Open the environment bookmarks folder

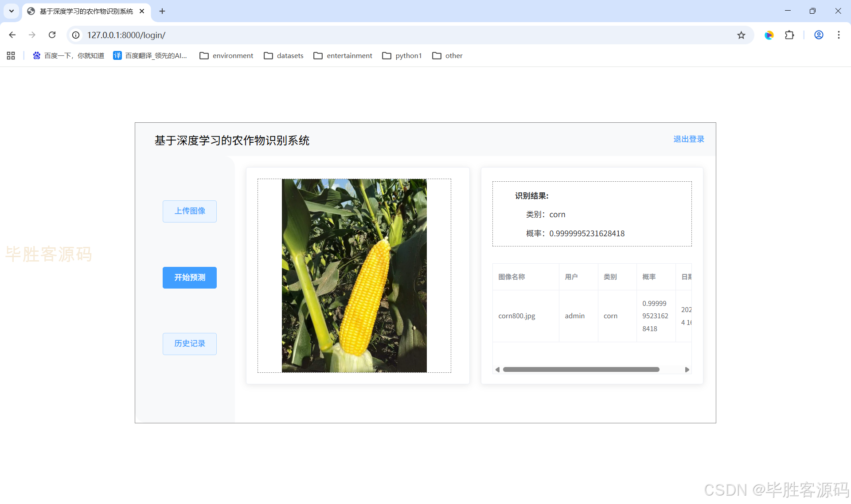point(226,55)
